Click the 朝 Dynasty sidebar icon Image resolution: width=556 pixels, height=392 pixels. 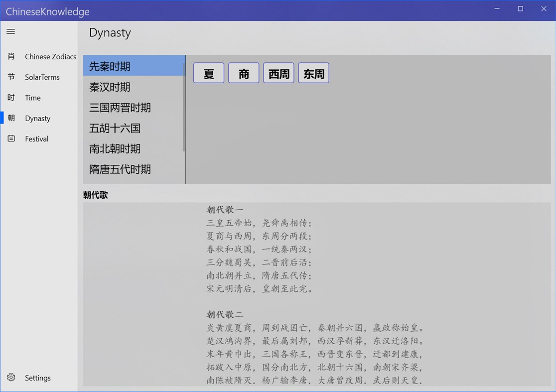[11, 118]
